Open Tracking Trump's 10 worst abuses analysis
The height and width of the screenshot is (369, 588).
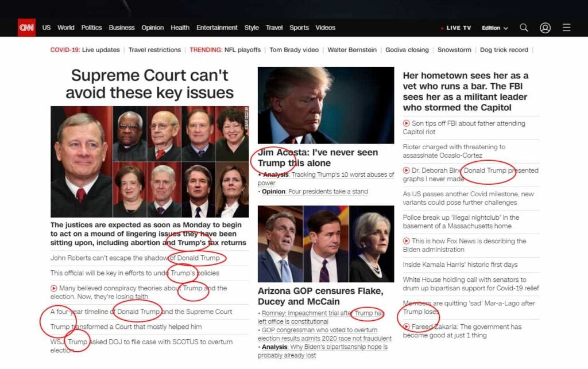(x=326, y=178)
